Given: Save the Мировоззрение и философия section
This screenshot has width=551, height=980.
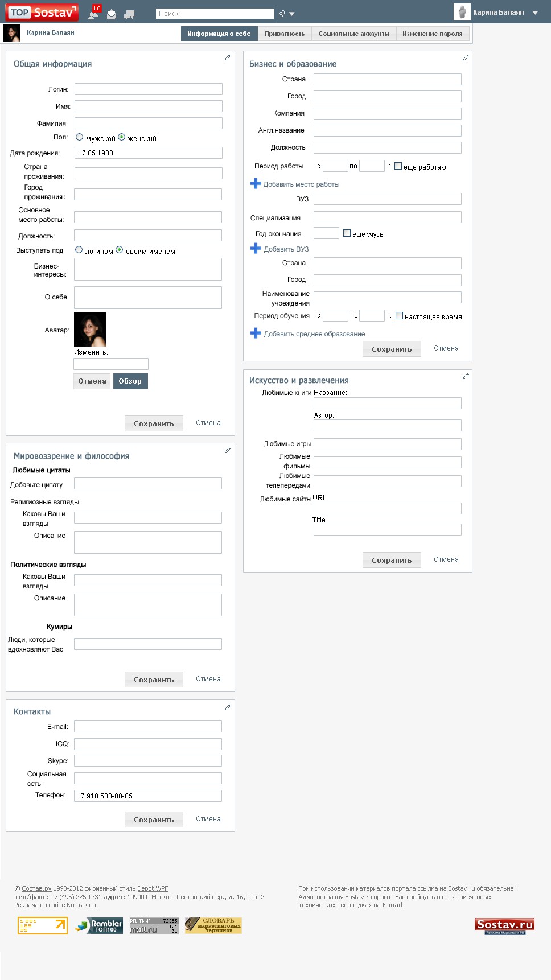Looking at the screenshot, I should pos(154,680).
